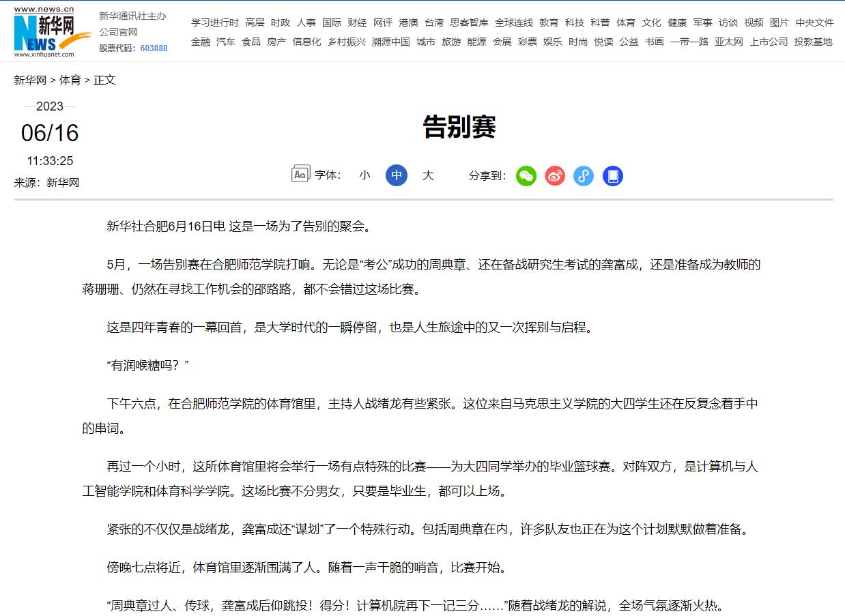Screen dimensions: 845x616
Task: Click the article title 告别赛
Action: point(459,127)
